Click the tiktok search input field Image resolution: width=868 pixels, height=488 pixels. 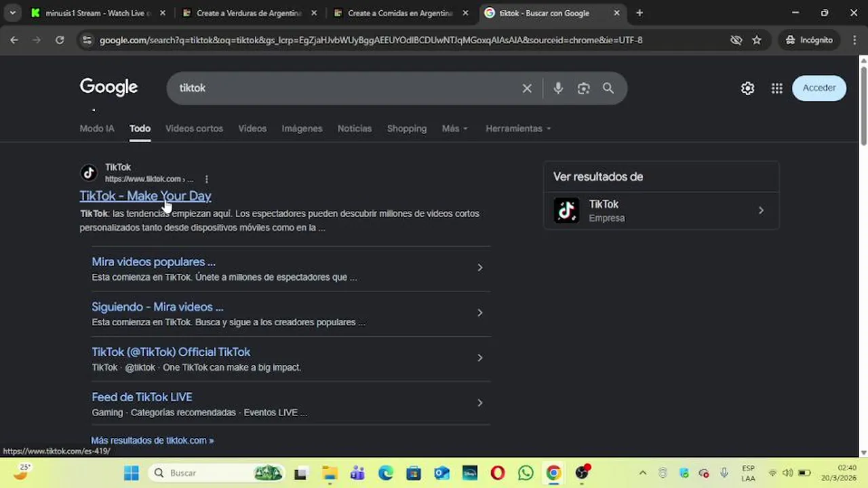346,88
